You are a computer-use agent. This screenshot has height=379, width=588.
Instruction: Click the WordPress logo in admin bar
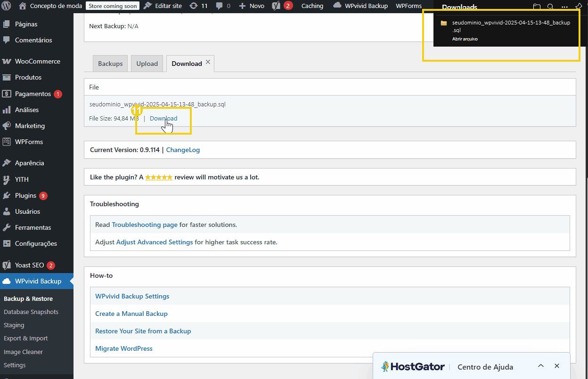(x=6, y=6)
